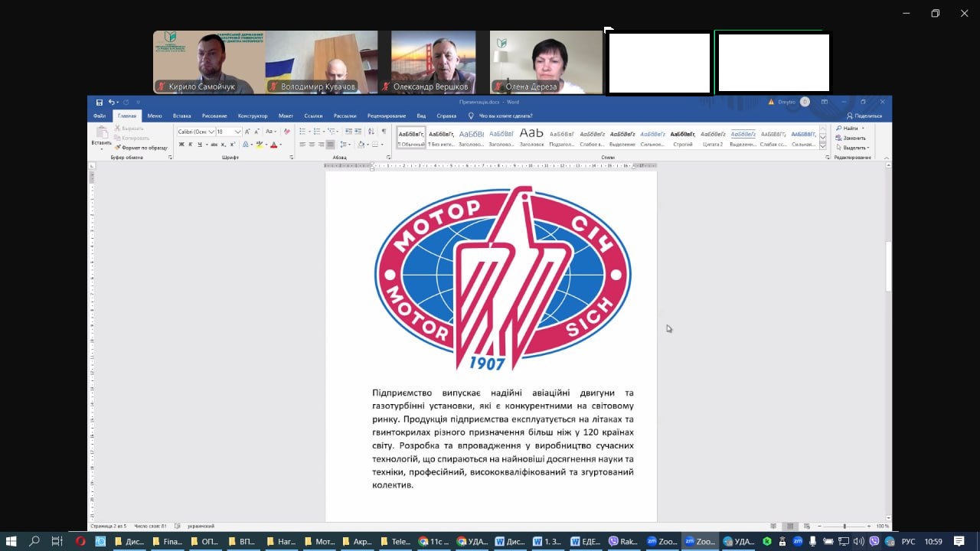980x551 pixels.
Task: Click the Найти find button
Action: click(x=850, y=129)
